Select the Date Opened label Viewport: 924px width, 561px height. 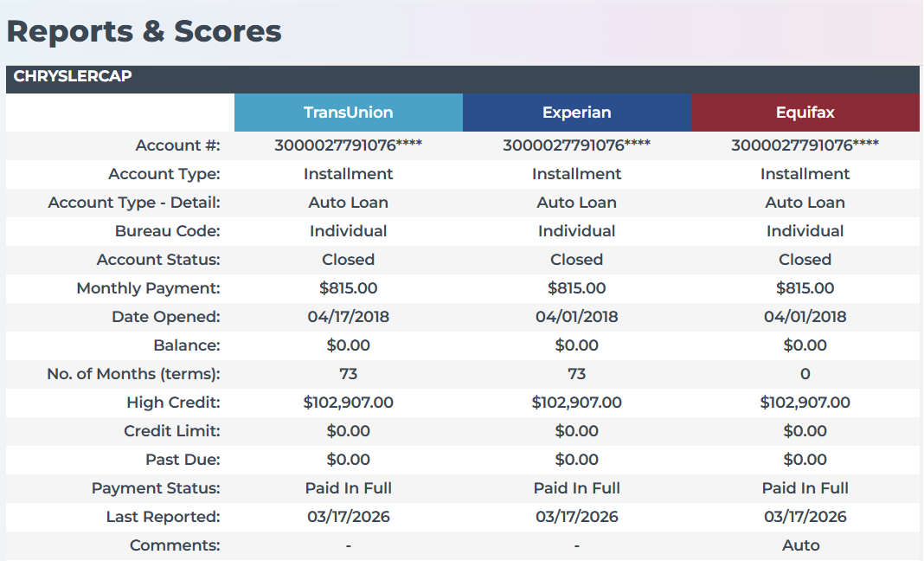(166, 317)
